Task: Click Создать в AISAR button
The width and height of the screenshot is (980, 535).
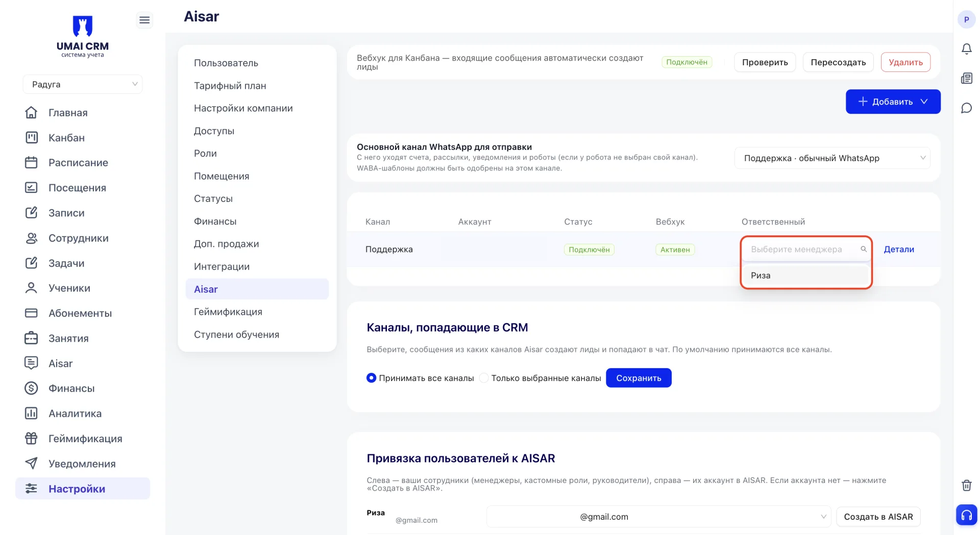Action: [x=878, y=517]
